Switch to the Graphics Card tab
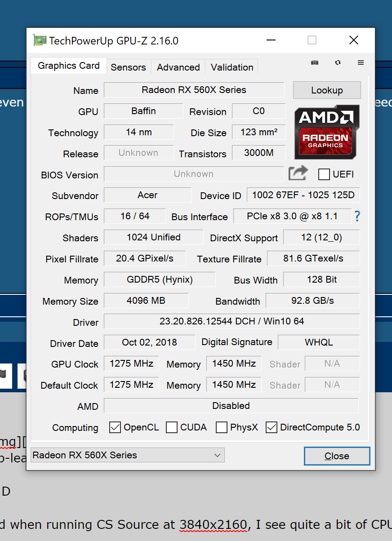Viewport: 392px width, 541px height. [x=69, y=66]
